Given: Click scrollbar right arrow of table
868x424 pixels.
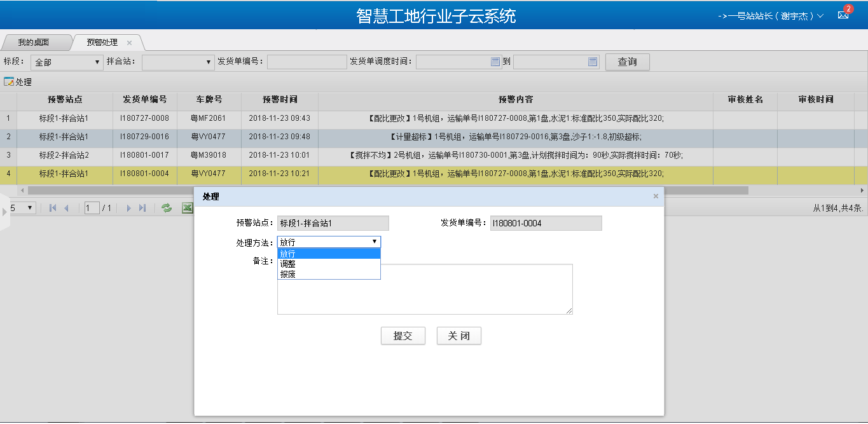Looking at the screenshot, I should pyautogui.click(x=862, y=190).
